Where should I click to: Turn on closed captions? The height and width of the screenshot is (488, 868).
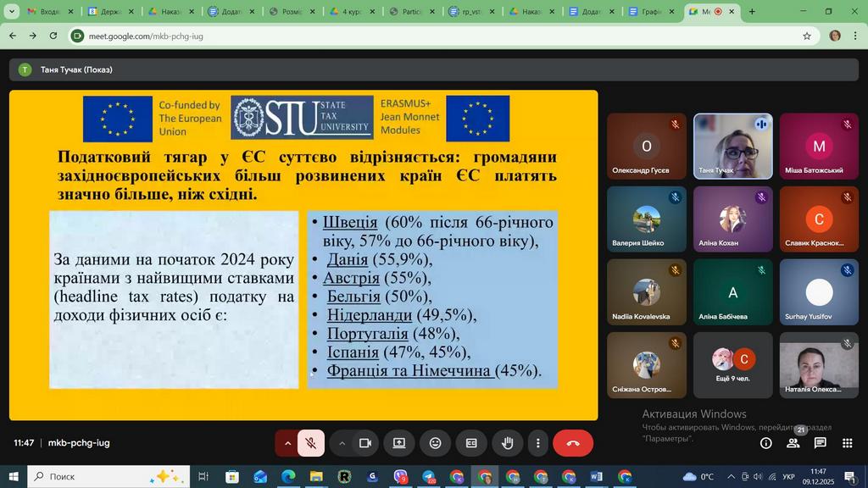point(471,443)
